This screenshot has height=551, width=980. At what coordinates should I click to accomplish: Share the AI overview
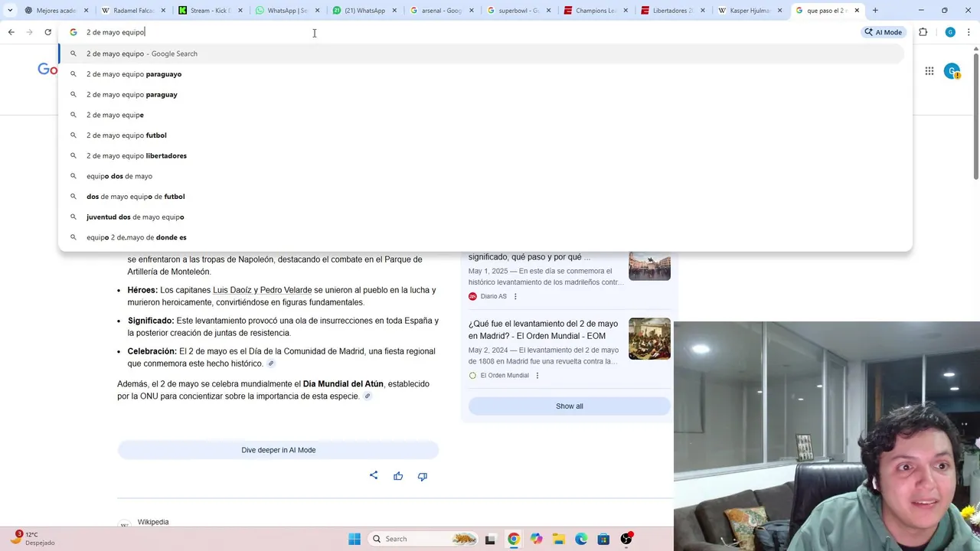click(374, 475)
